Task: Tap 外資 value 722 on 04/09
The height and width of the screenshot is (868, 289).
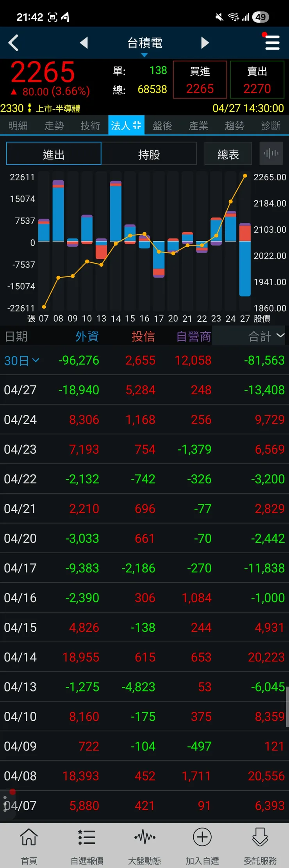Action: [89, 746]
